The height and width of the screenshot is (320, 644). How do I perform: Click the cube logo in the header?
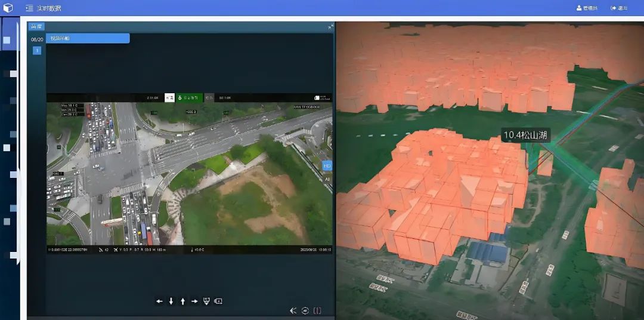pyautogui.click(x=8, y=8)
